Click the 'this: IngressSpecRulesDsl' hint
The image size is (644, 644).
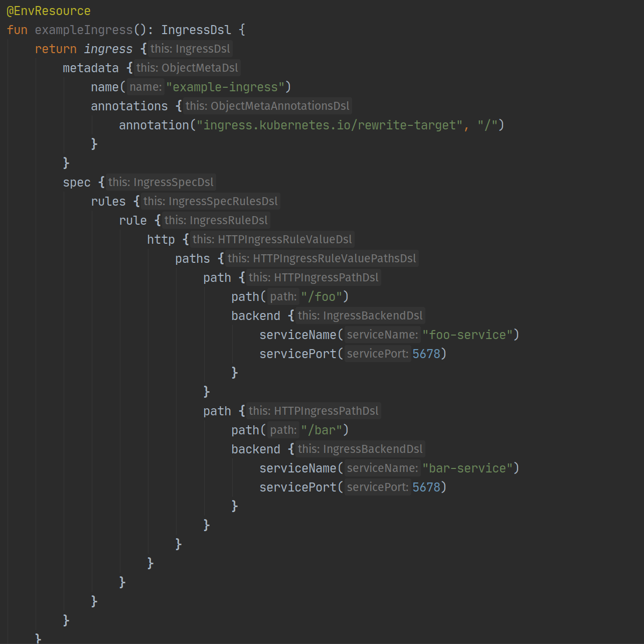[210, 202]
